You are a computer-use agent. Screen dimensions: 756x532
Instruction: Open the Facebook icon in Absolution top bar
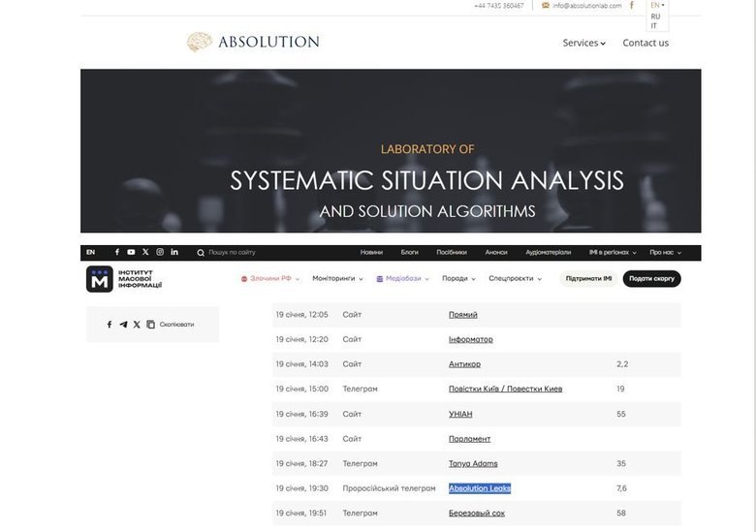pyautogui.click(x=632, y=5)
